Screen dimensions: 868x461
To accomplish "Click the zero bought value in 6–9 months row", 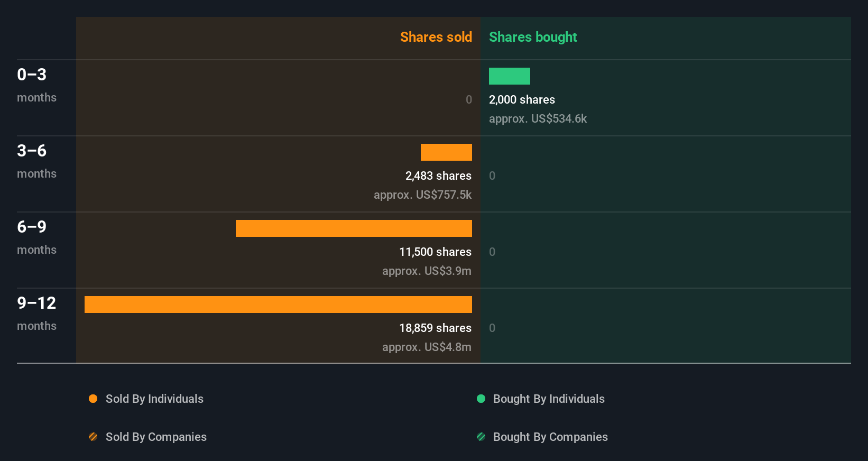I will (x=492, y=252).
